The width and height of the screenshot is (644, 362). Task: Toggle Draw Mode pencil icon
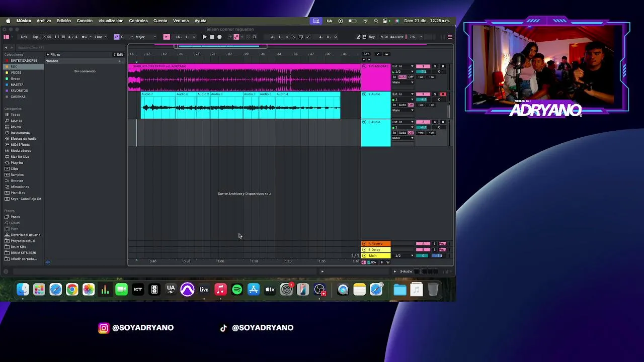point(358,37)
